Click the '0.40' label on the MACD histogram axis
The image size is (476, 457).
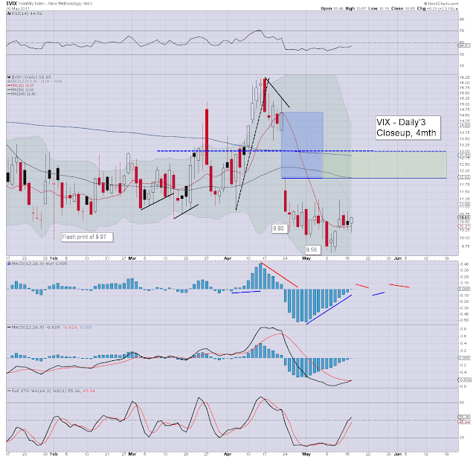464,264
